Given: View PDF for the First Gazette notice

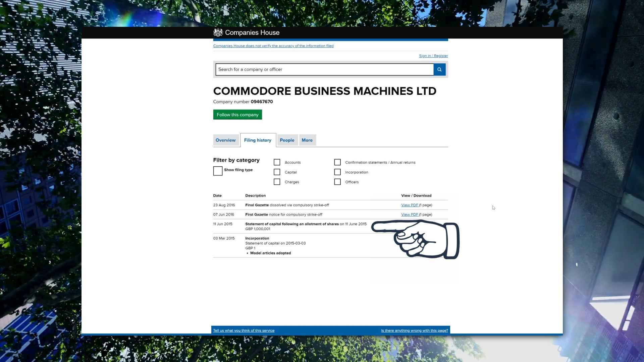Looking at the screenshot, I should click(x=410, y=215).
